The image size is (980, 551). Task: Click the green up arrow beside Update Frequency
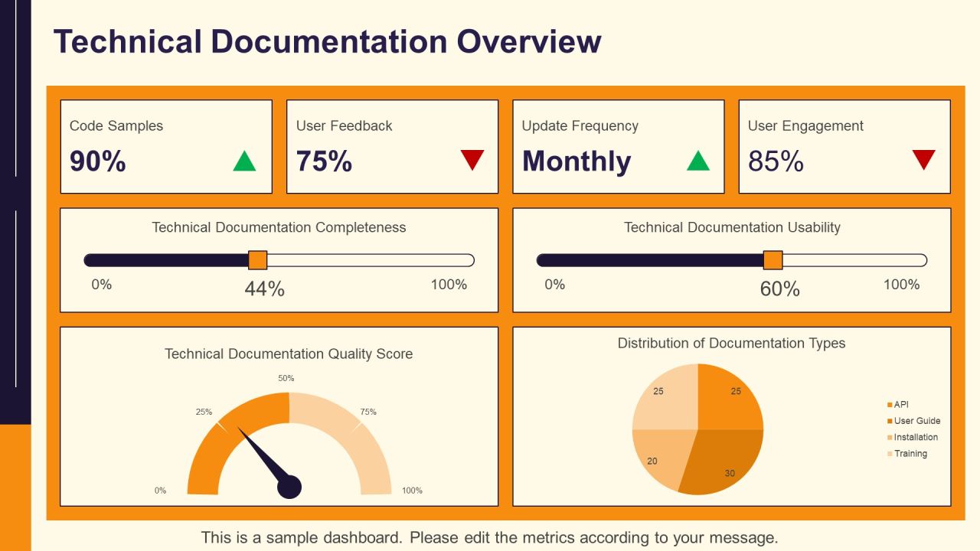[x=698, y=161]
